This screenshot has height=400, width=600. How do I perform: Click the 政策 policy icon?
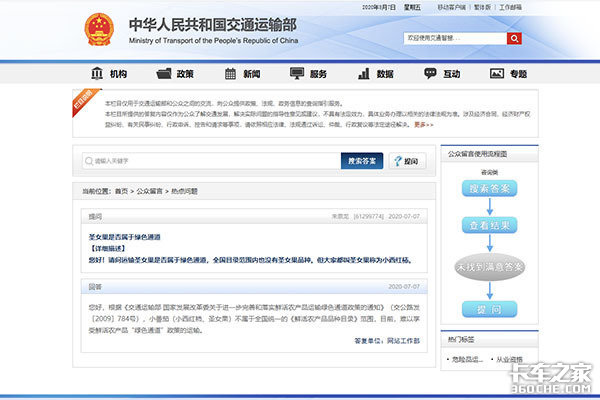163,74
